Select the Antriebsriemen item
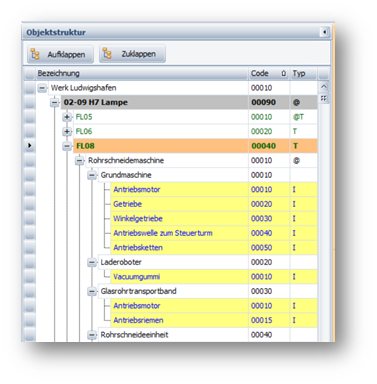 click(x=138, y=320)
